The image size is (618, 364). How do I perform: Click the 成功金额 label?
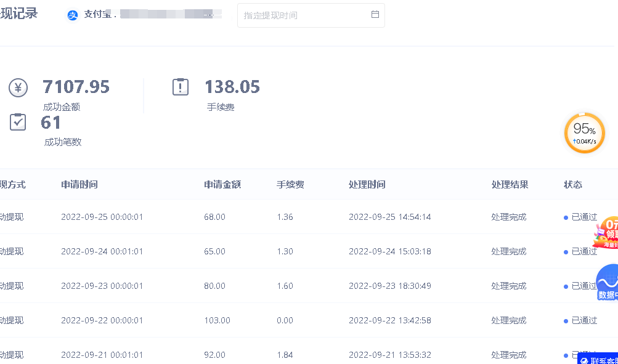coord(62,107)
